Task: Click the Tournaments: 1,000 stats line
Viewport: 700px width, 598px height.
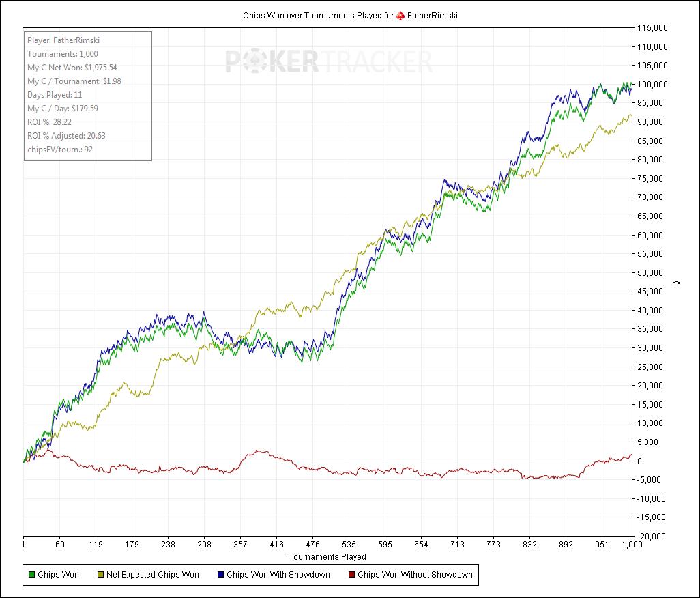Action: click(63, 54)
